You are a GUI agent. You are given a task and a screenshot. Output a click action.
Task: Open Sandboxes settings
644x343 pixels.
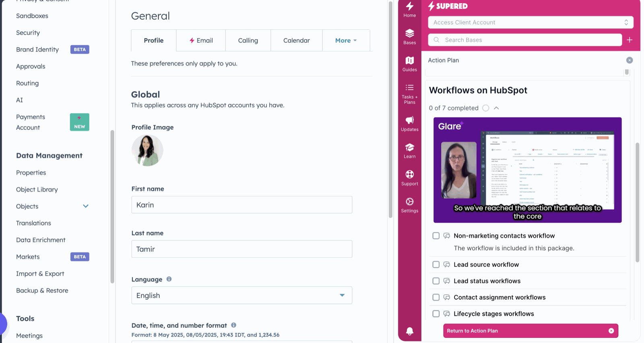(32, 16)
